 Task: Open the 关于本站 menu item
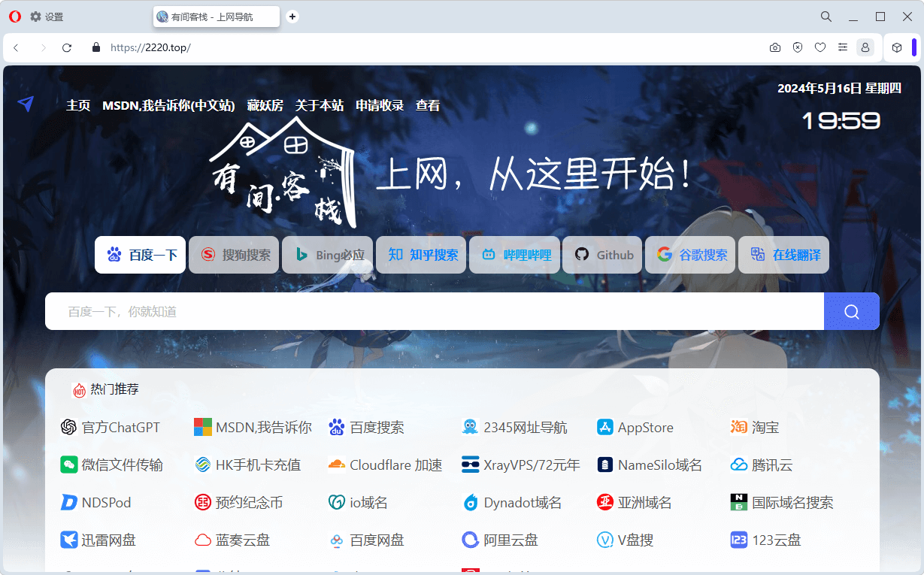[320, 105]
